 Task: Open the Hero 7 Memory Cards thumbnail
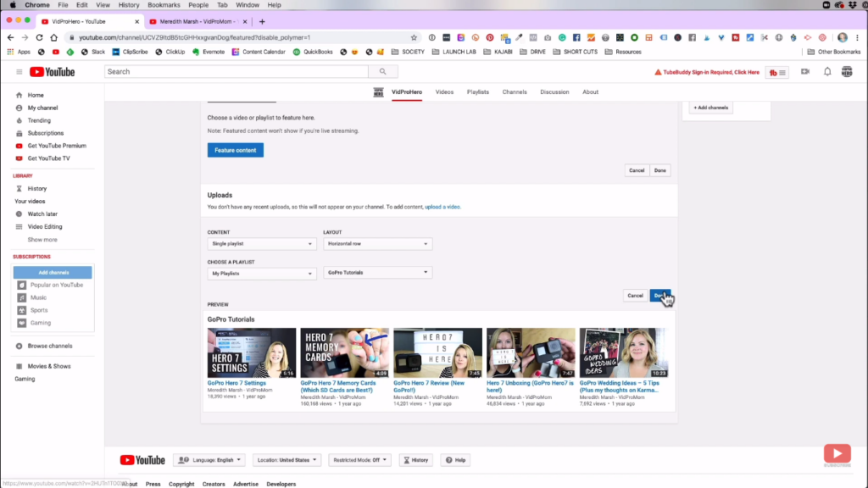344,353
